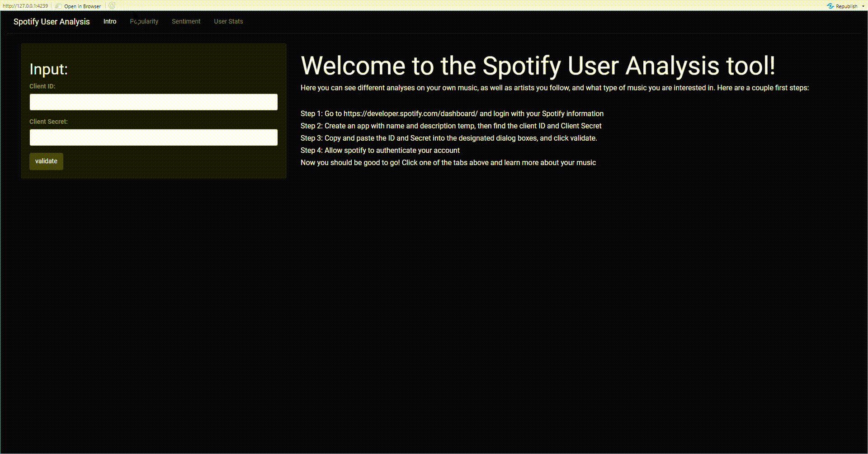Click the Republish button
The image size is (868, 454).
point(842,6)
